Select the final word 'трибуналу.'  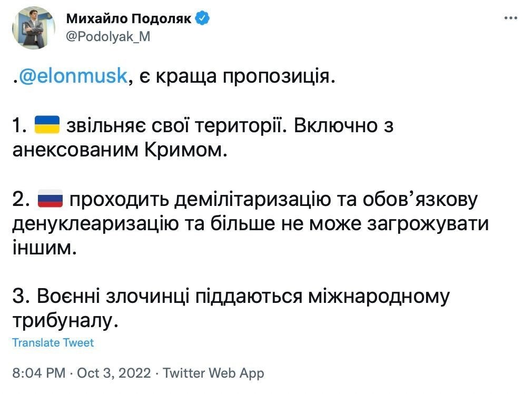point(65,321)
